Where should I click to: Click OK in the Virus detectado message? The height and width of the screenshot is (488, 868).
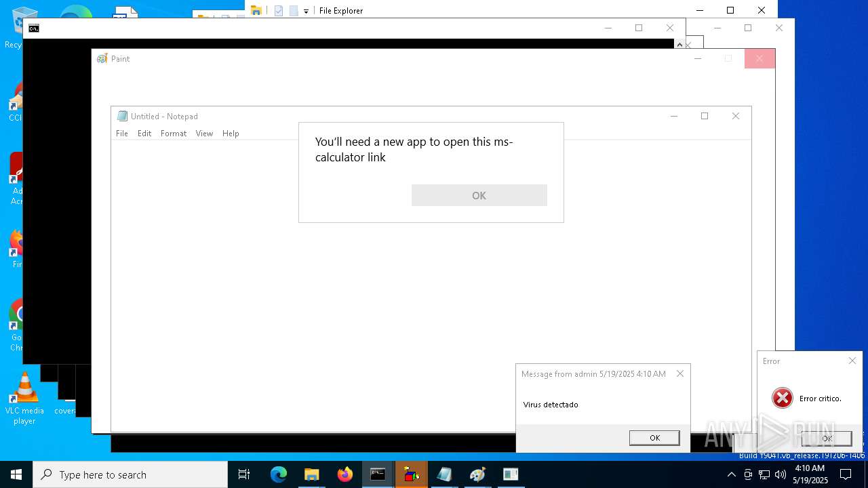point(654,438)
